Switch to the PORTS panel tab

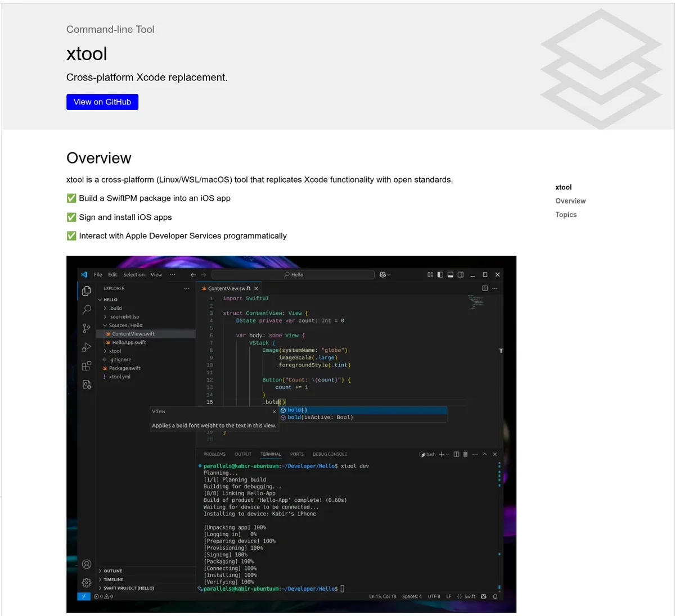coord(297,454)
